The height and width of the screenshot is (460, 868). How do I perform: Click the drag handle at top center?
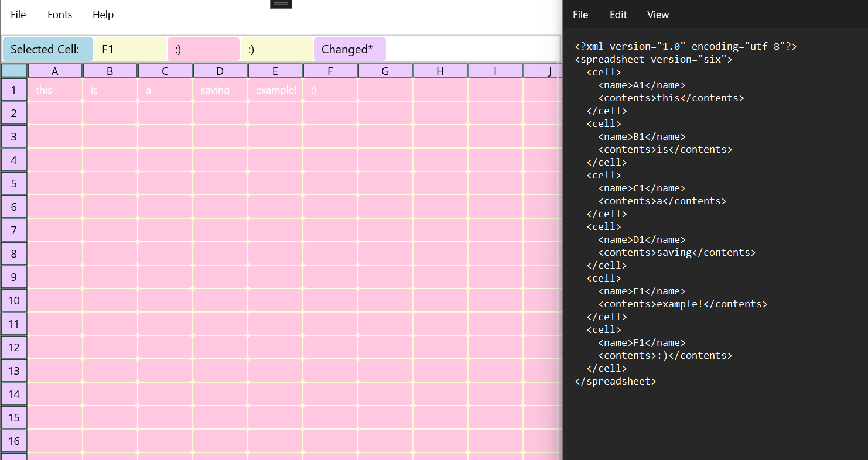[281, 4]
